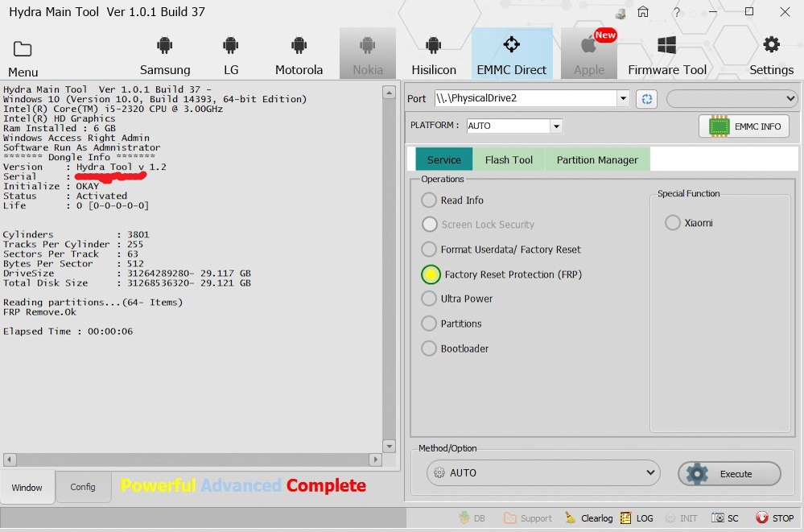The width and height of the screenshot is (804, 532).
Task: Take a screenshot with SC
Action: point(725,518)
